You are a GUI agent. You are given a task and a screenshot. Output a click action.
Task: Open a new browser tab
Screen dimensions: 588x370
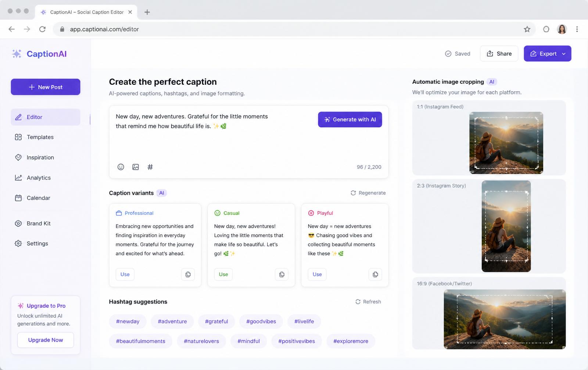[x=147, y=12]
